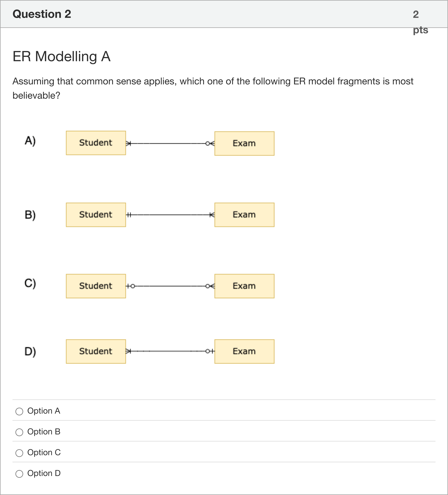Click the "C)" diagram label

pos(30,283)
